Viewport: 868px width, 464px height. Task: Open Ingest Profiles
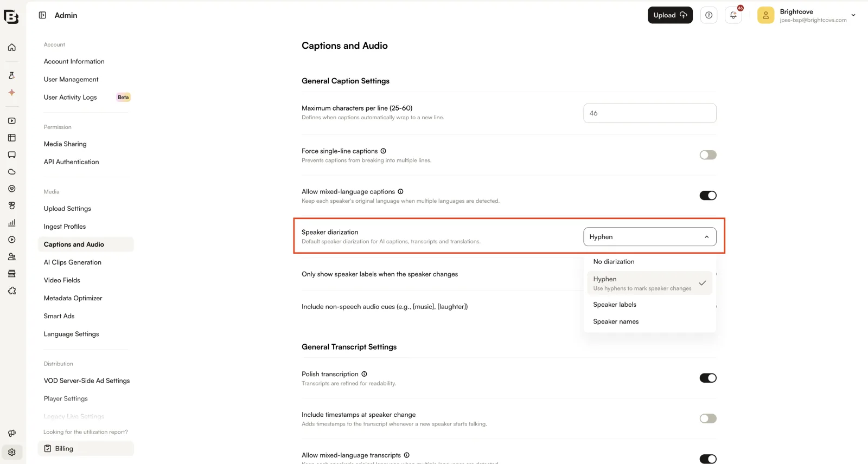[65, 227]
